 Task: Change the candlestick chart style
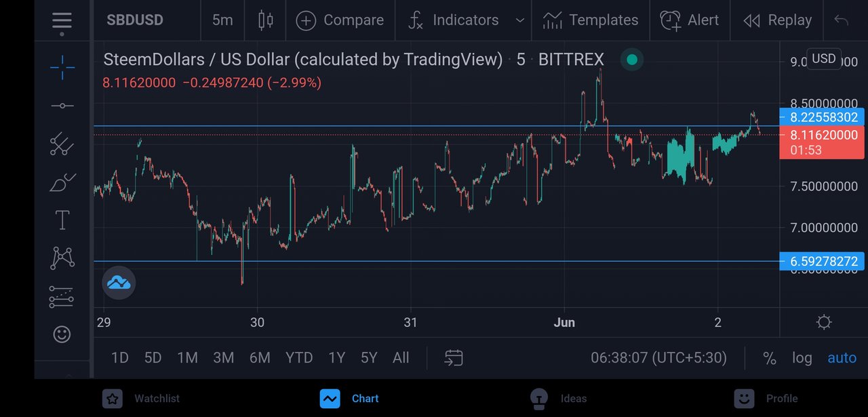point(265,20)
